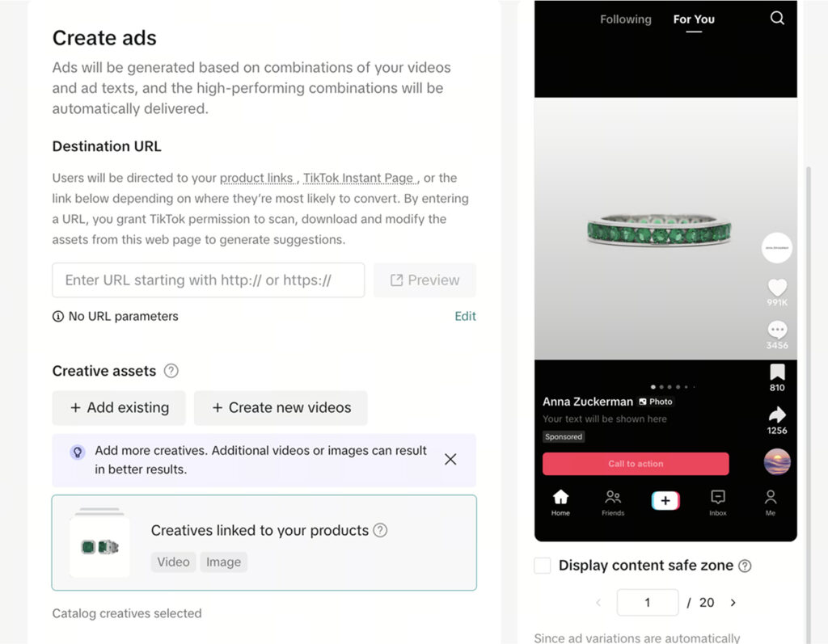Click the help icon beside Creative assets
828x644 pixels.
[x=171, y=371]
